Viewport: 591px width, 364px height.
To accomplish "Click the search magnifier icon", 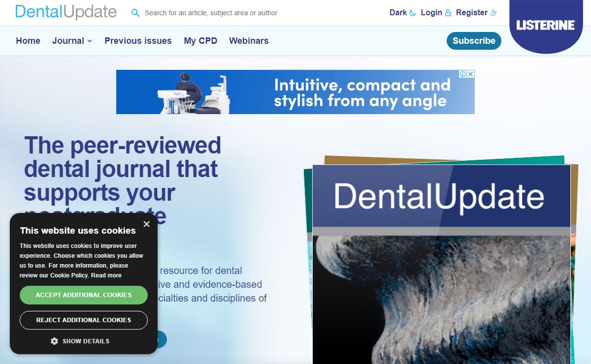I will click(135, 13).
